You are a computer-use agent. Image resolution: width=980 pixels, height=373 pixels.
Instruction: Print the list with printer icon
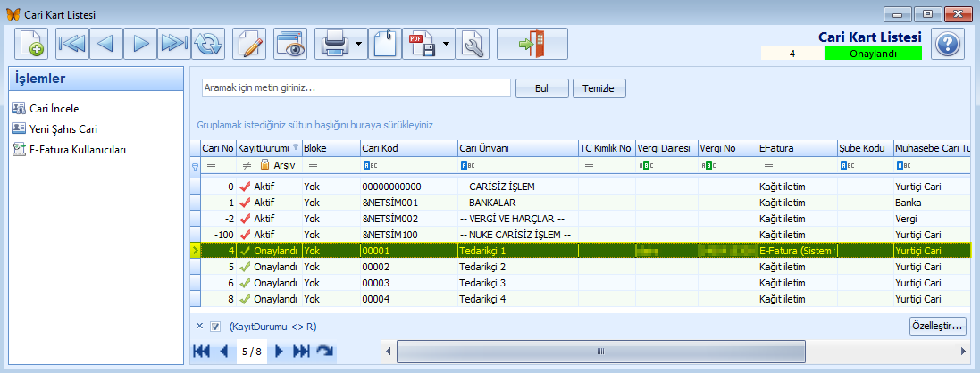point(334,44)
